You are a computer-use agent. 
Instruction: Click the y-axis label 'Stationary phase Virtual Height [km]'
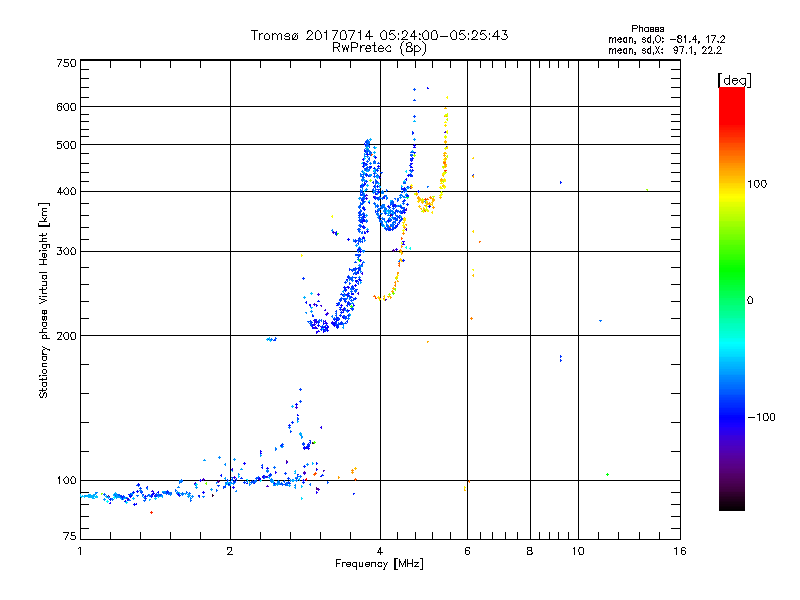pyautogui.click(x=44, y=300)
